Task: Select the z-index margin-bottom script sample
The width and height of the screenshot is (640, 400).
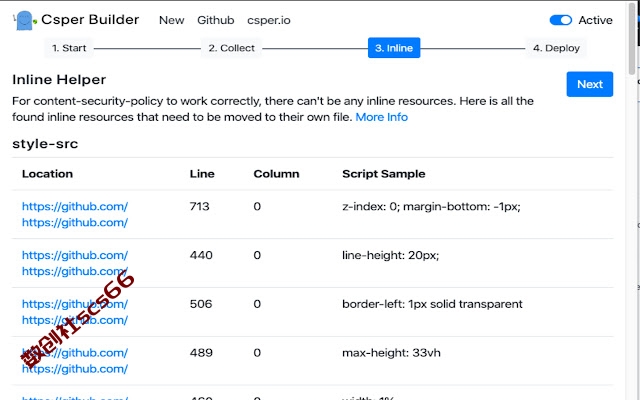Action: tap(431, 207)
